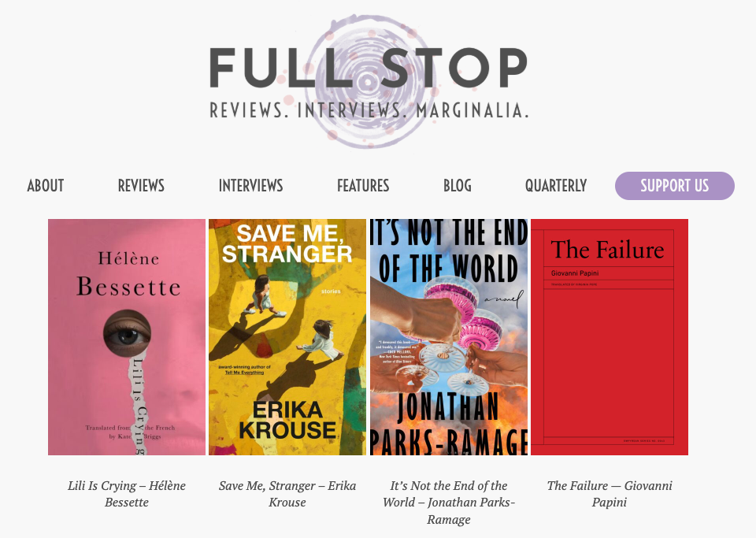Open the About page

pyautogui.click(x=46, y=186)
